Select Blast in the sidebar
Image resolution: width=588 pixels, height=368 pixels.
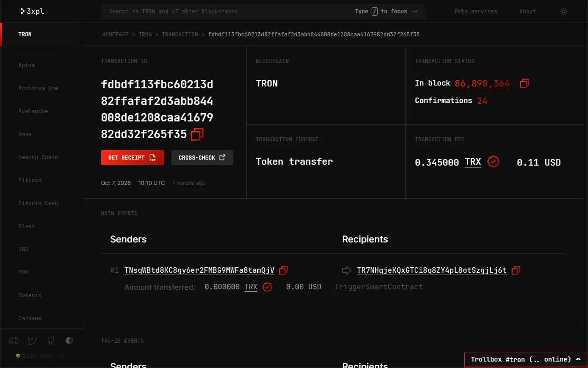27,226
